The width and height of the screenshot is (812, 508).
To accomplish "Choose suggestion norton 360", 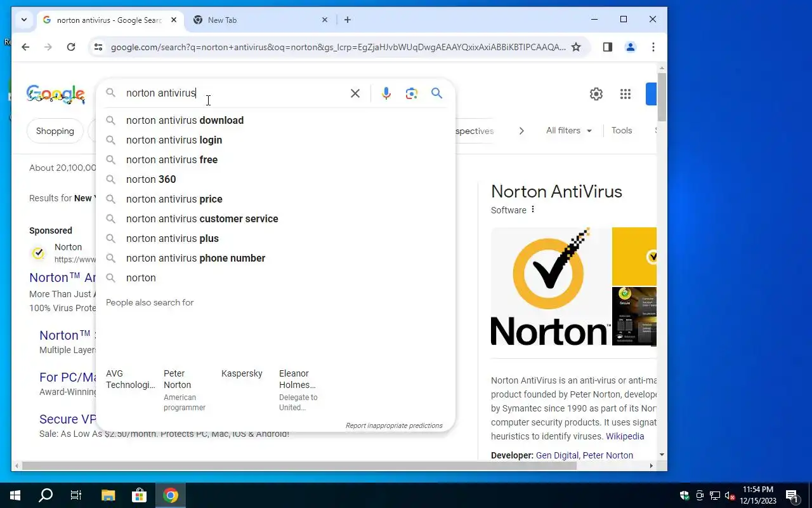I will click(275, 179).
